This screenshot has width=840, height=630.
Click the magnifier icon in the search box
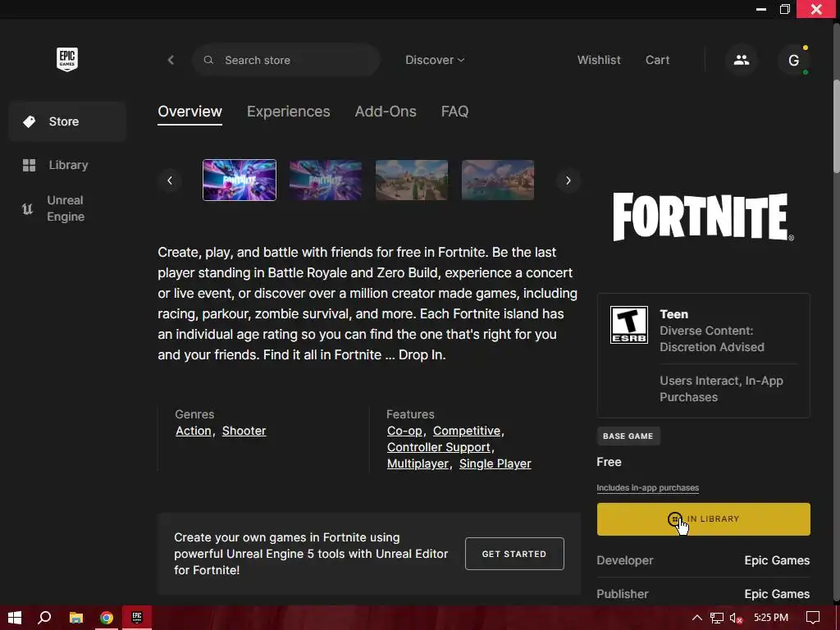tap(208, 60)
